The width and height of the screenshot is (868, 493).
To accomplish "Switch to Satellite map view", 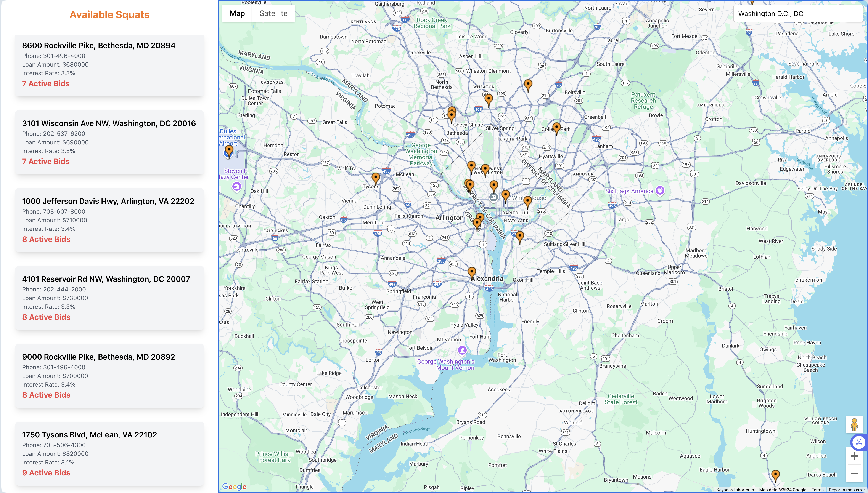I will click(273, 14).
